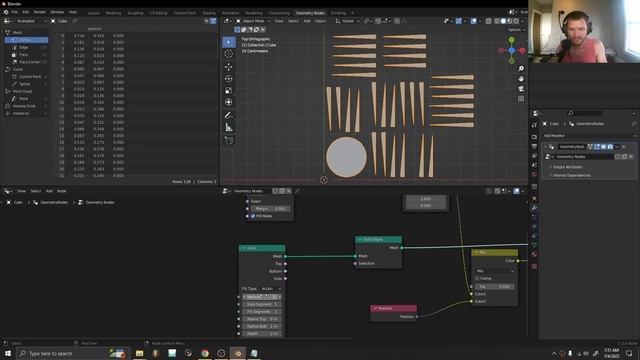
Task: Click the viewport pan hand icon
Action: click(x=521, y=79)
